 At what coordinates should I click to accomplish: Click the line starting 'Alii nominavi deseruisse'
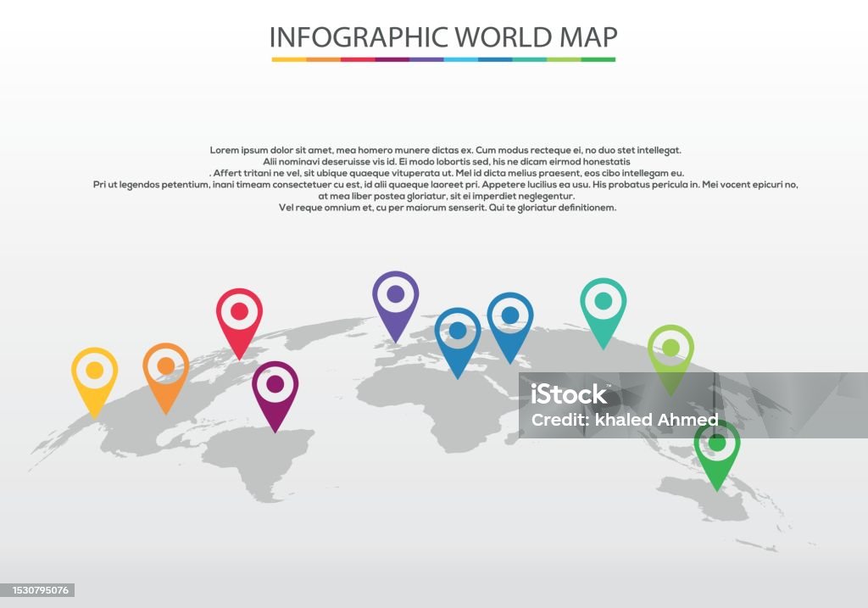(x=446, y=162)
